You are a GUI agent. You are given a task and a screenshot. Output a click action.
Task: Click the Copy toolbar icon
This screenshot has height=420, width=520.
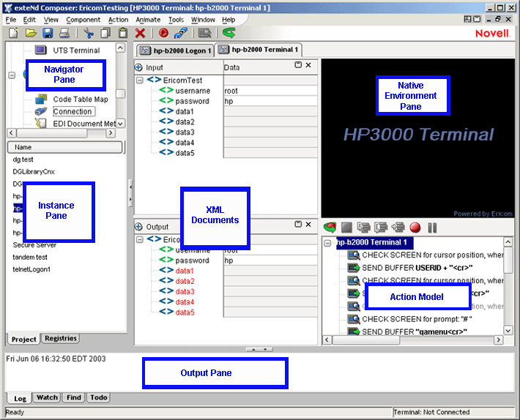tap(105, 33)
